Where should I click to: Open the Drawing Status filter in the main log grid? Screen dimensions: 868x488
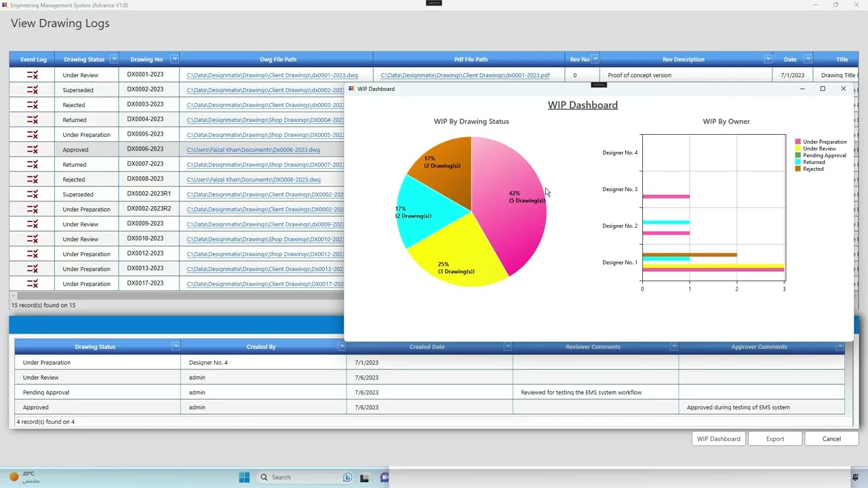coord(114,59)
